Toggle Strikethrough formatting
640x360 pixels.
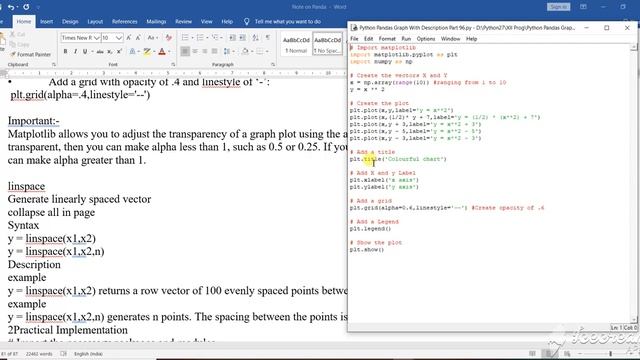[x=100, y=51]
